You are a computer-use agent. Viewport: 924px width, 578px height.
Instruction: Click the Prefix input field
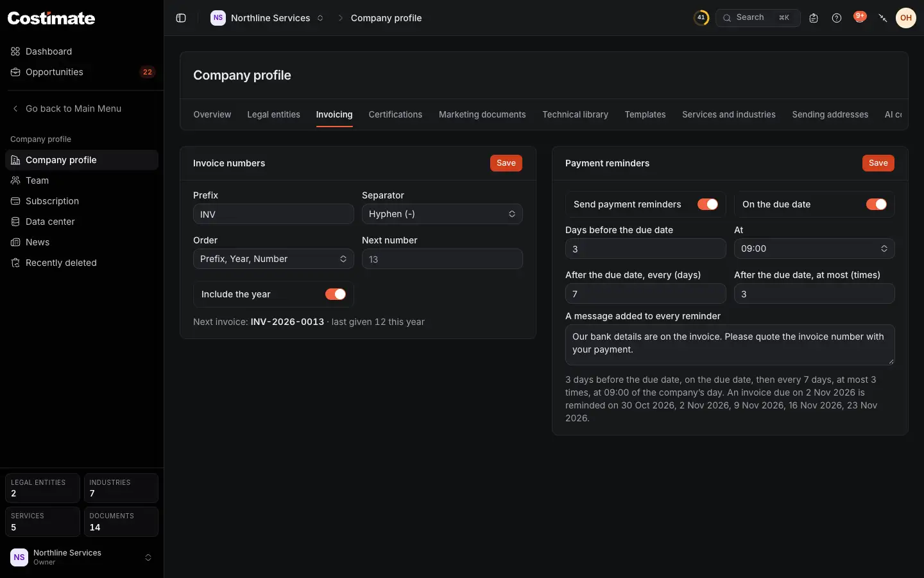tap(273, 214)
